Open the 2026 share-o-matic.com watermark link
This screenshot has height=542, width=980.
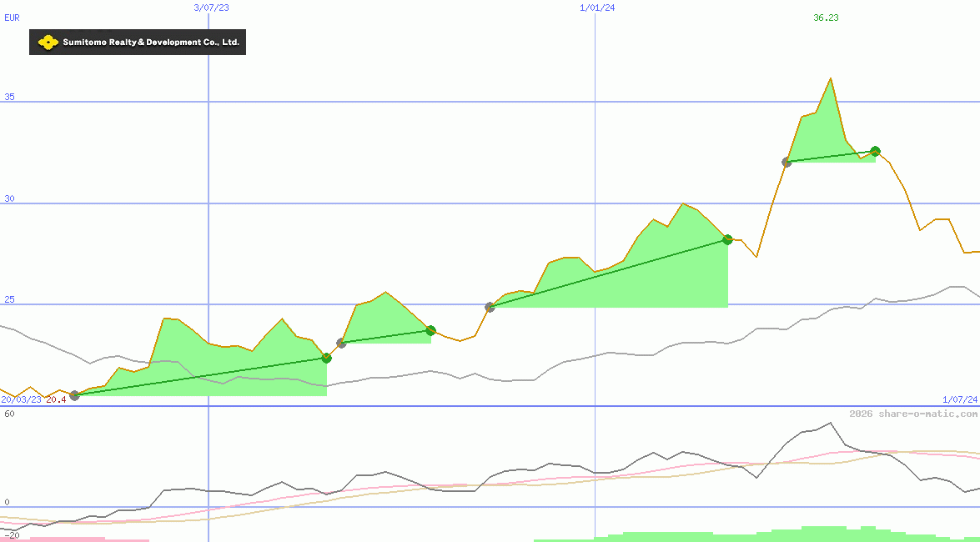point(912,412)
